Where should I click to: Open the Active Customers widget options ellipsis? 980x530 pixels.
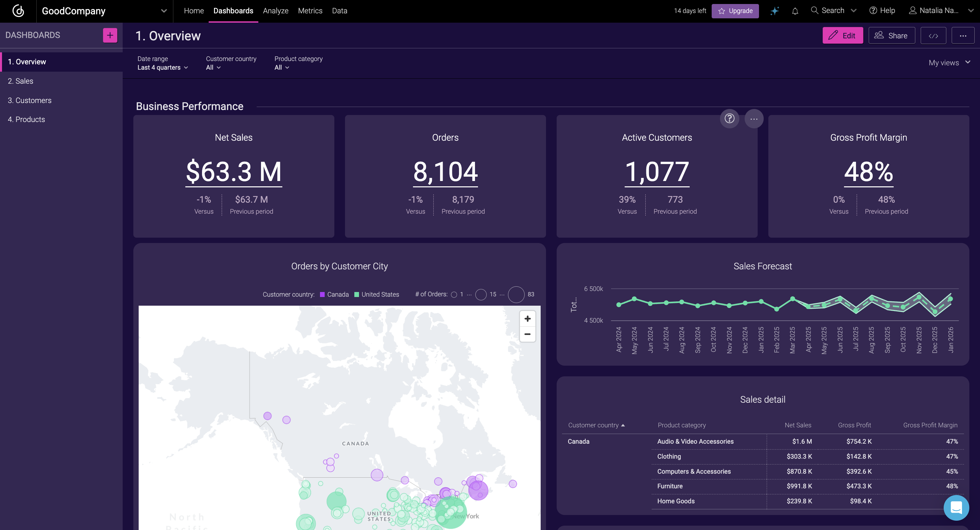coord(754,119)
